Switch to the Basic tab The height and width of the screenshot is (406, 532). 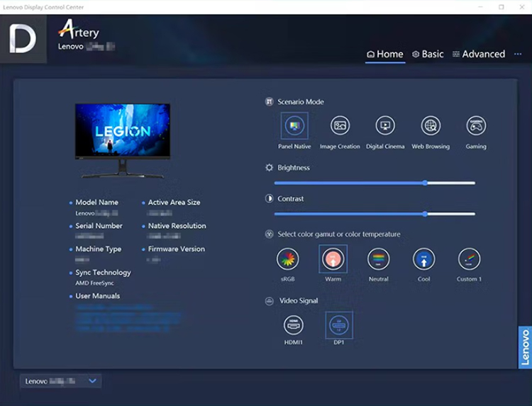click(428, 55)
